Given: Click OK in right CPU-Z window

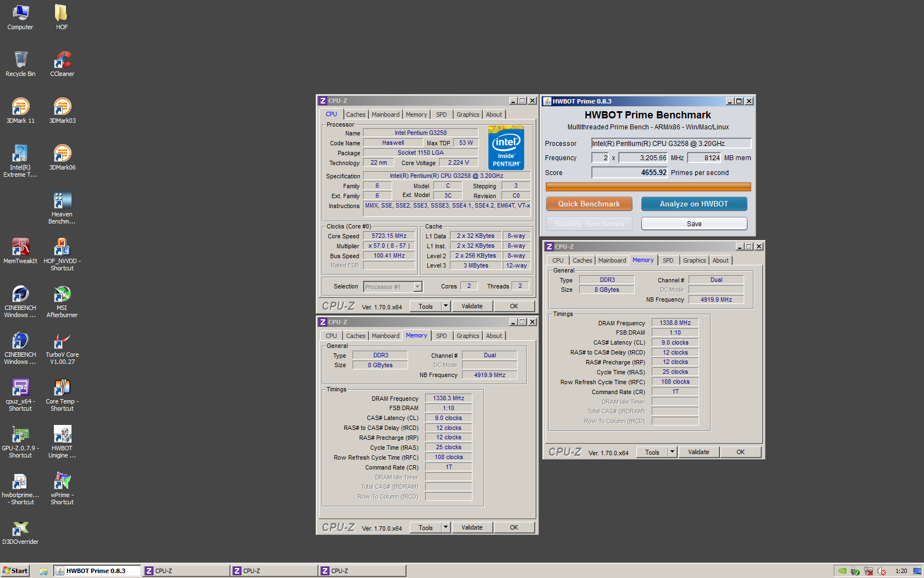Looking at the screenshot, I should coord(741,452).
